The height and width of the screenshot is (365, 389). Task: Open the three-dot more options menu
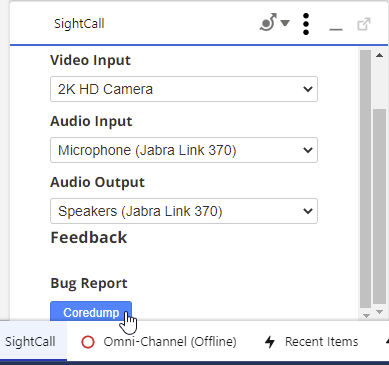pyautogui.click(x=306, y=24)
